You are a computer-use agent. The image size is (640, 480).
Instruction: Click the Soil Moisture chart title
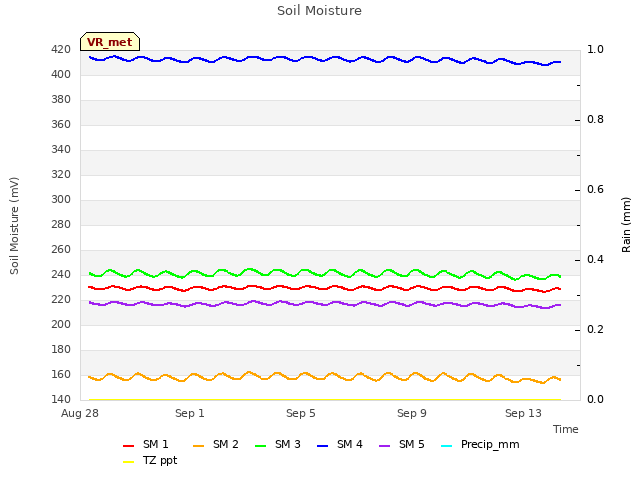point(319,11)
